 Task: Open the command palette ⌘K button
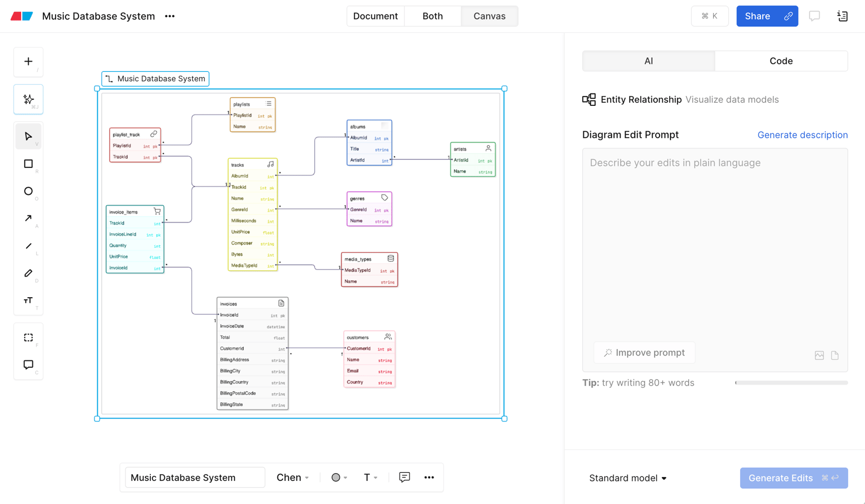click(710, 16)
